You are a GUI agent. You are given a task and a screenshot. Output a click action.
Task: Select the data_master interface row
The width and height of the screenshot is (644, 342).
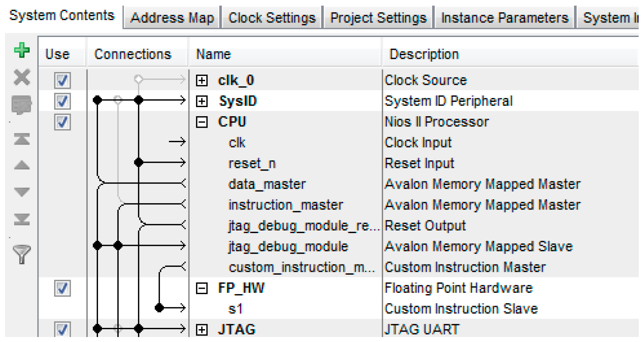[x=267, y=184]
